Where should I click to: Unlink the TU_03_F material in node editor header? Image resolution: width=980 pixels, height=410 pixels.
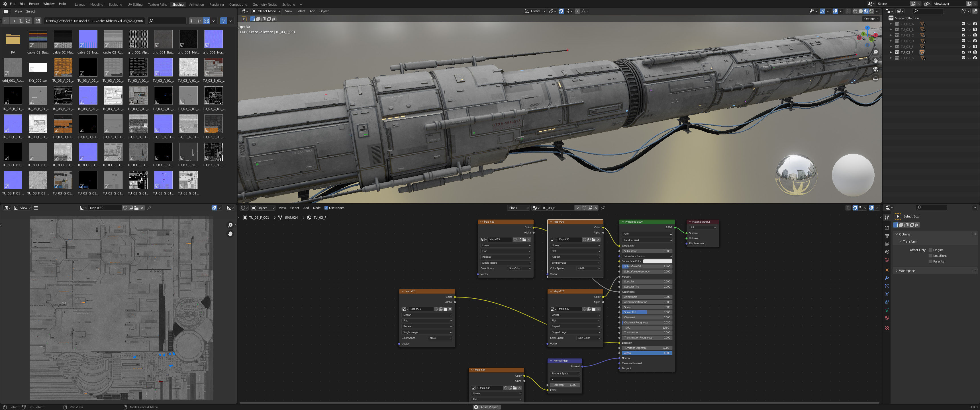[596, 208]
